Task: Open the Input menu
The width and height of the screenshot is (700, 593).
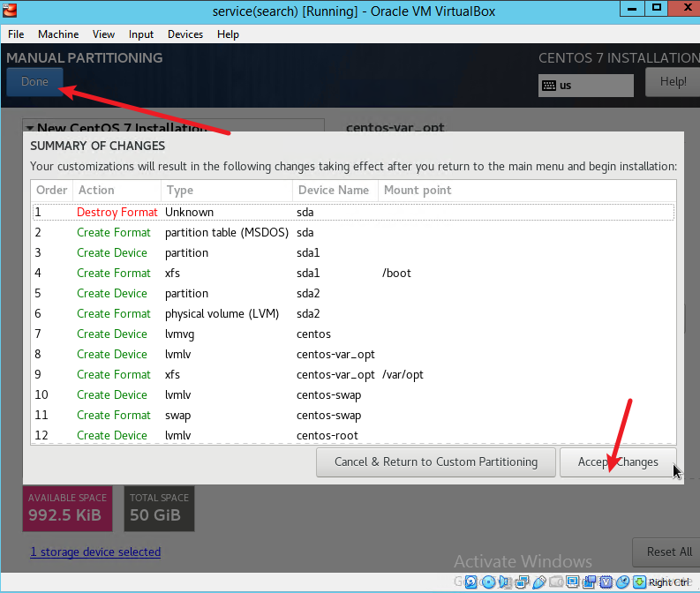Action: 141,34
